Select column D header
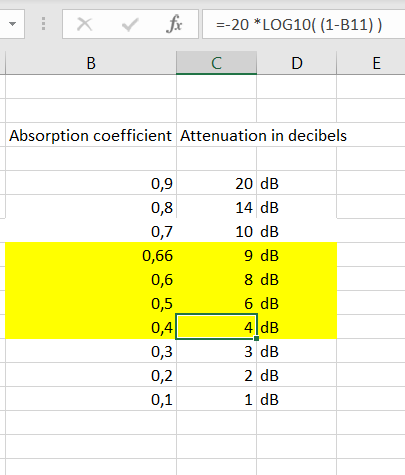405x475 pixels. [x=297, y=63]
